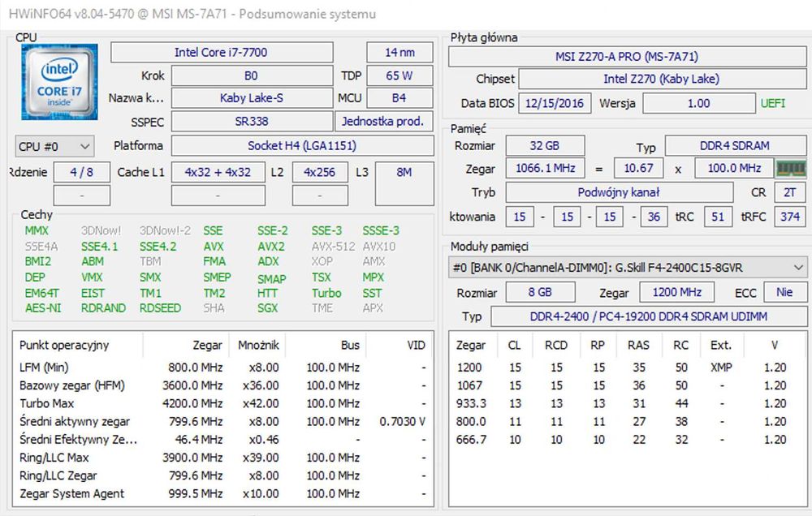Click the 65 W TDP value

tap(400, 75)
